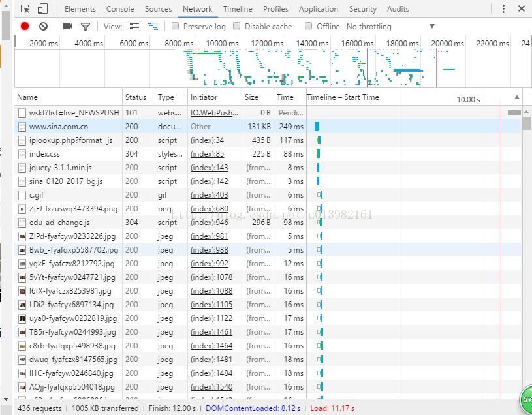The image size is (532, 415).
Task: Open initiator link (index):85
Action: click(x=208, y=154)
